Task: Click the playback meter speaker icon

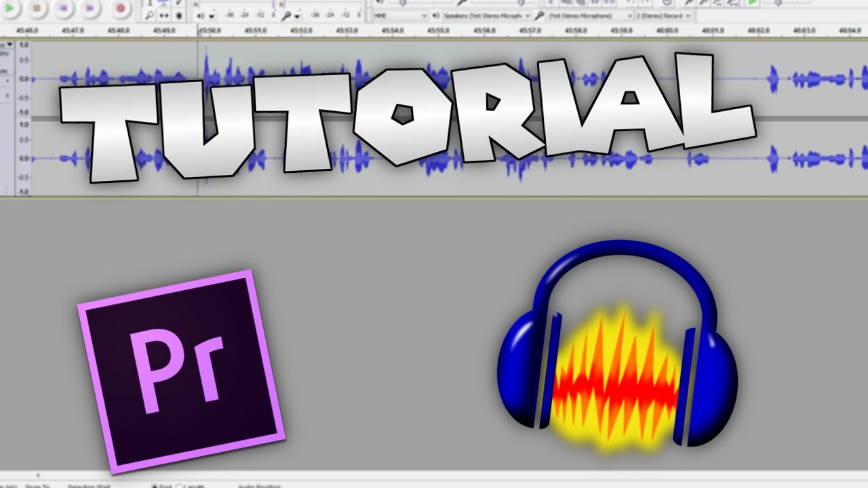Action: click(201, 15)
